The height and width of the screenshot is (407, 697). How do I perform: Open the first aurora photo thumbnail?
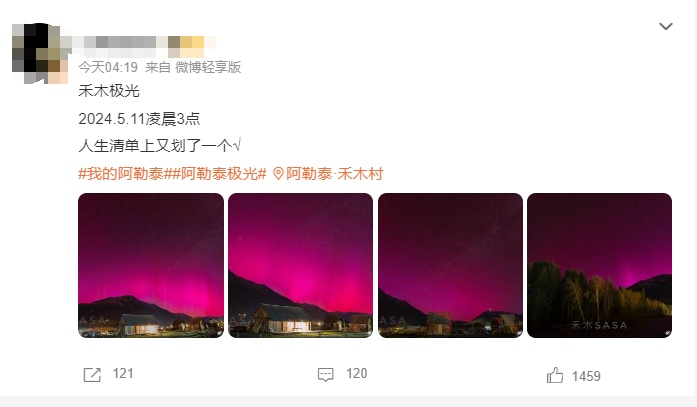(151, 265)
